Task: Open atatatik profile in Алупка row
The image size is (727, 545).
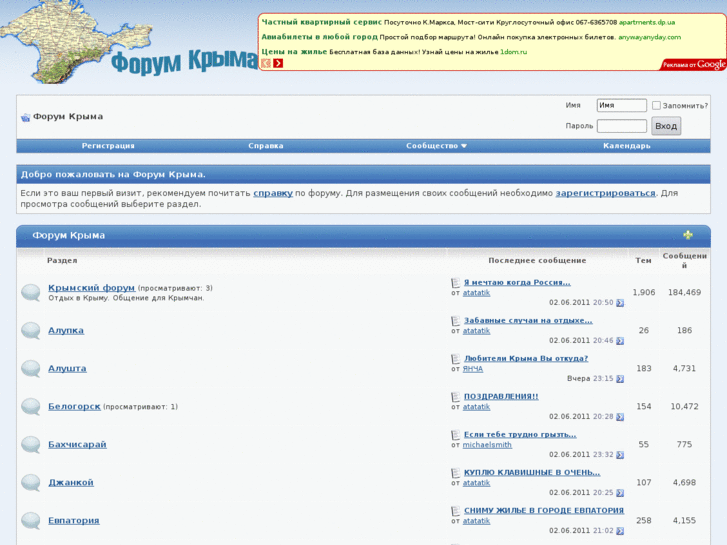Action: 476,331
